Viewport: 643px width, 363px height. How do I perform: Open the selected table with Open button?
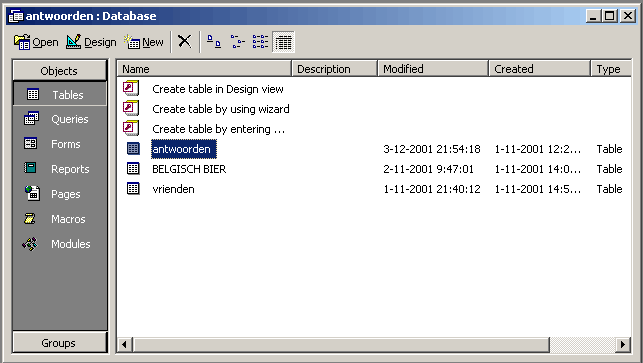pyautogui.click(x=36, y=42)
